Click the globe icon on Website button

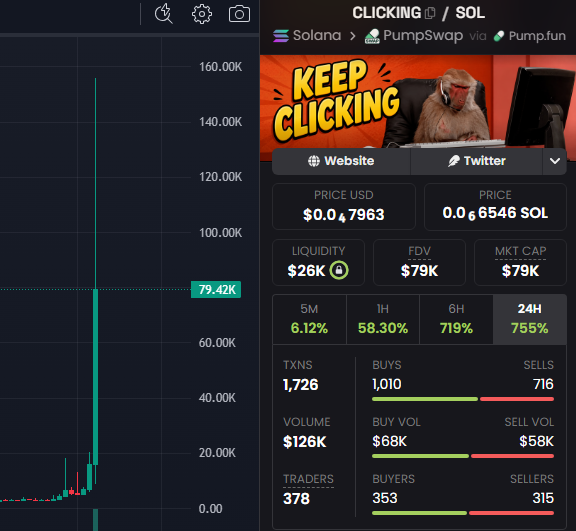pos(314,161)
